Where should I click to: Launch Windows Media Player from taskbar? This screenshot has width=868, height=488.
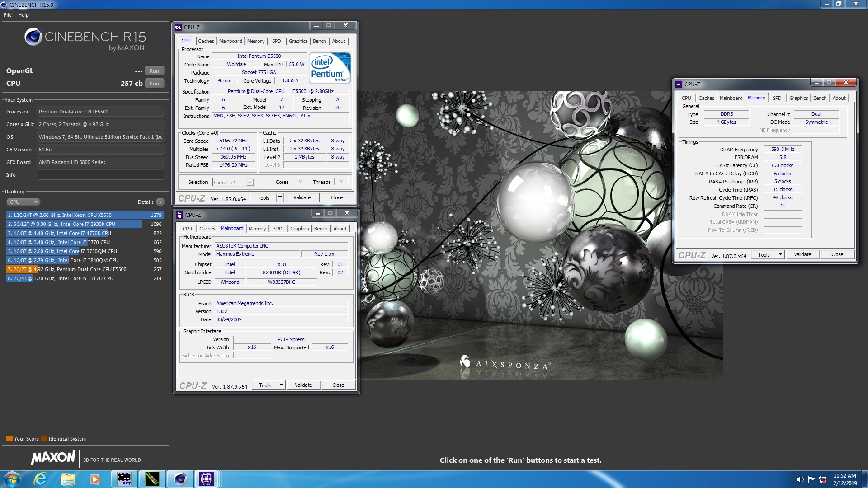[95, 479]
